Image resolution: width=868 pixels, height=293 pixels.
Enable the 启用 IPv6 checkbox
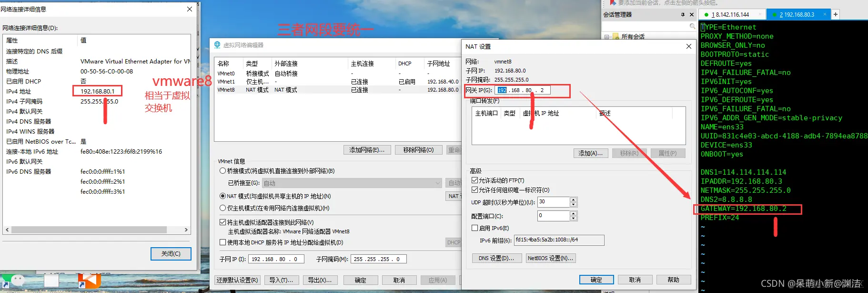[x=474, y=228]
